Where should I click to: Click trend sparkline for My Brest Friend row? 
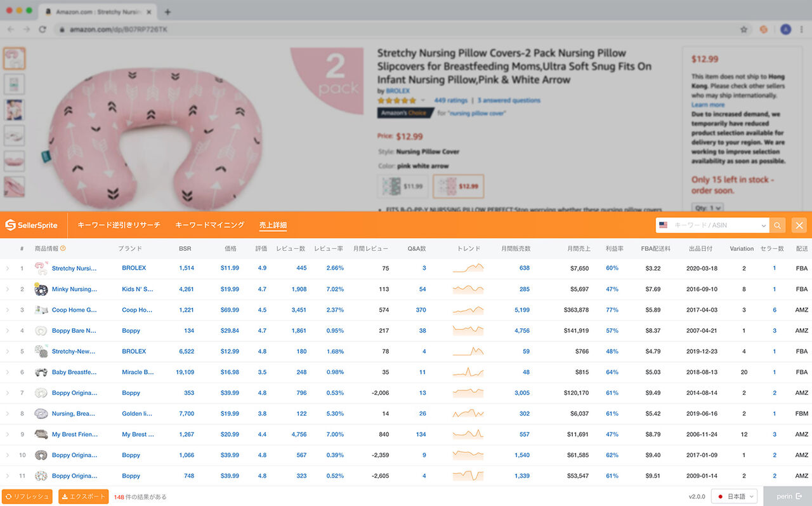(468, 434)
